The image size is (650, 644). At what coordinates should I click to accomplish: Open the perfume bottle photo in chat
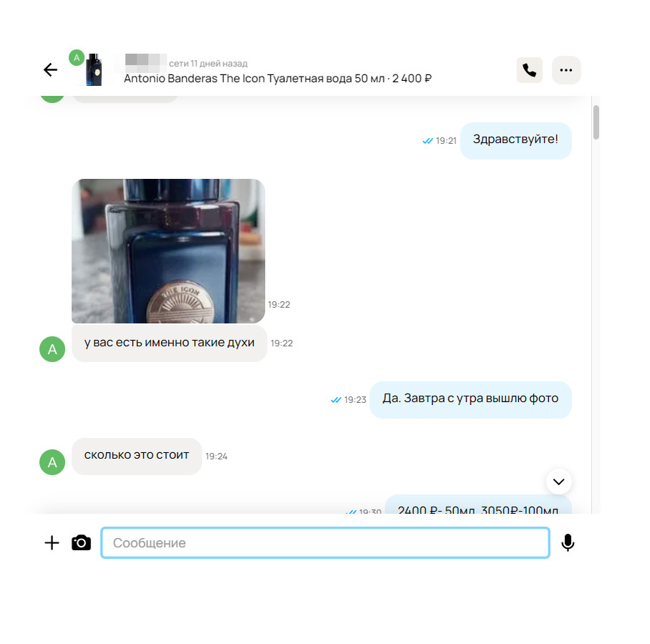point(168,251)
